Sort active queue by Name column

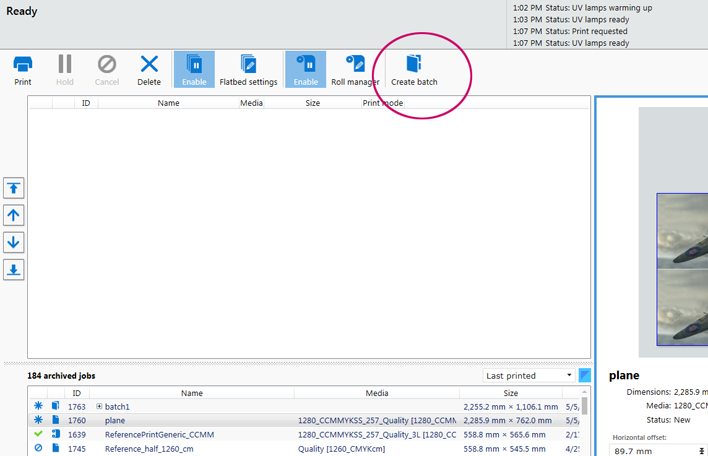[168, 103]
